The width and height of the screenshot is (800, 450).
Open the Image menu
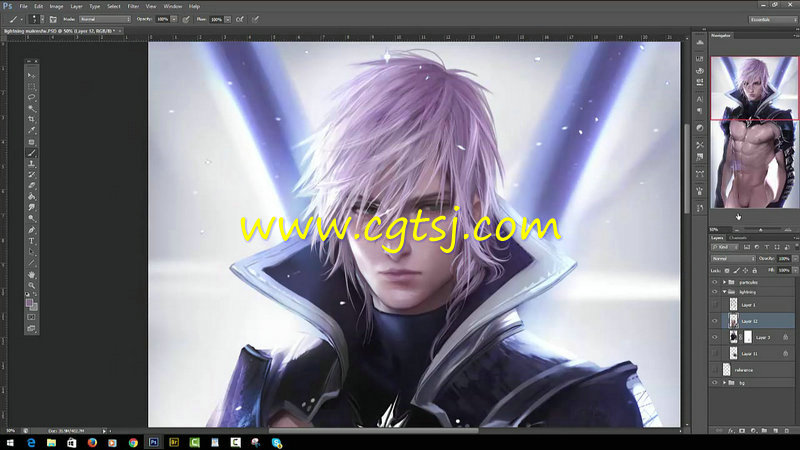click(x=56, y=7)
